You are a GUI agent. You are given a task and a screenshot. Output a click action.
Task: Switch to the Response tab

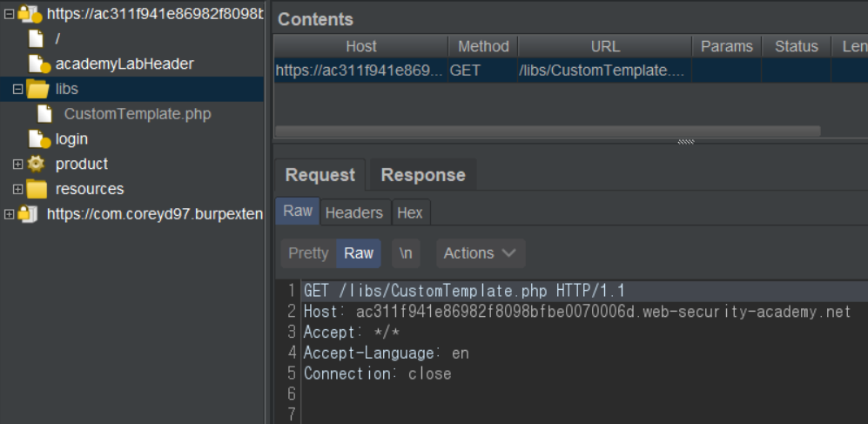coord(423,175)
